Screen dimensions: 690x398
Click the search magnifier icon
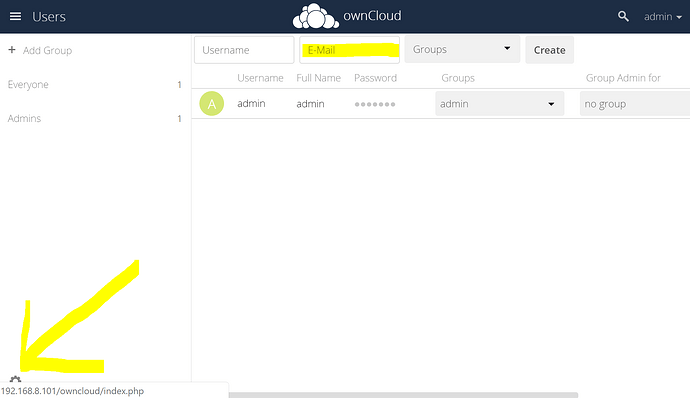coord(623,16)
